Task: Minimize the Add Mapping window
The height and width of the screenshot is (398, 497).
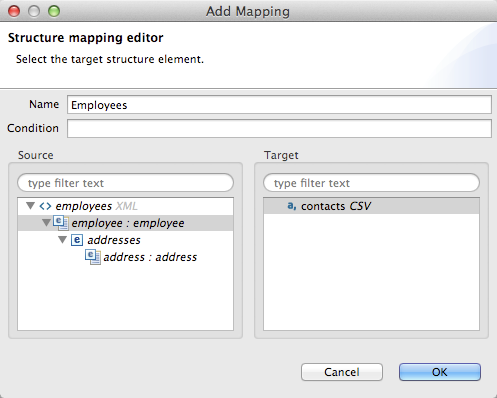Action: pyautogui.click(x=34, y=11)
